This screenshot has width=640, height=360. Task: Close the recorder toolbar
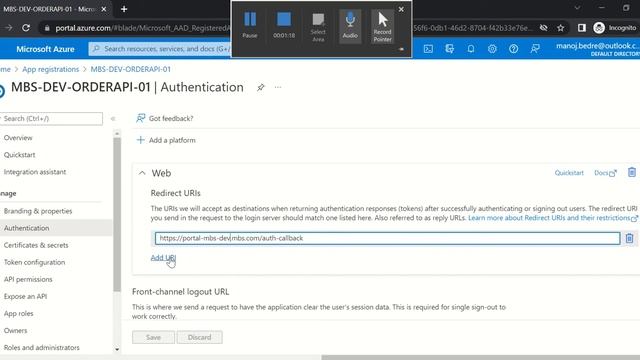pos(401,9)
